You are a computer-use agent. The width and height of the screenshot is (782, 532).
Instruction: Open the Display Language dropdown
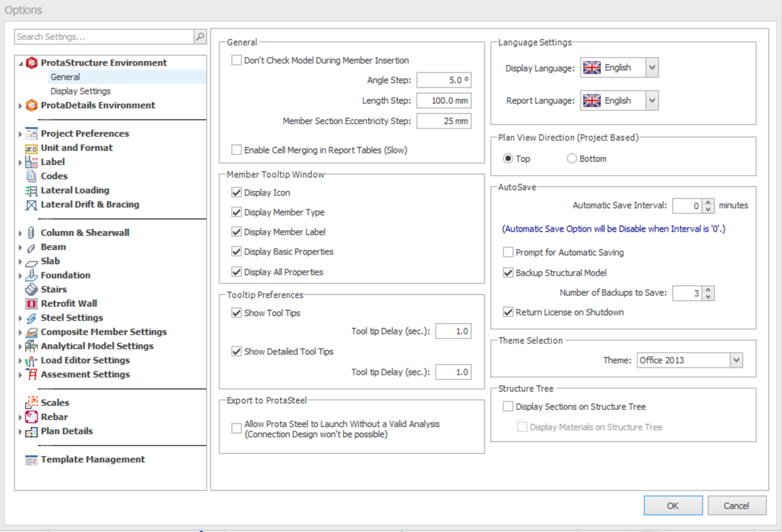point(651,68)
